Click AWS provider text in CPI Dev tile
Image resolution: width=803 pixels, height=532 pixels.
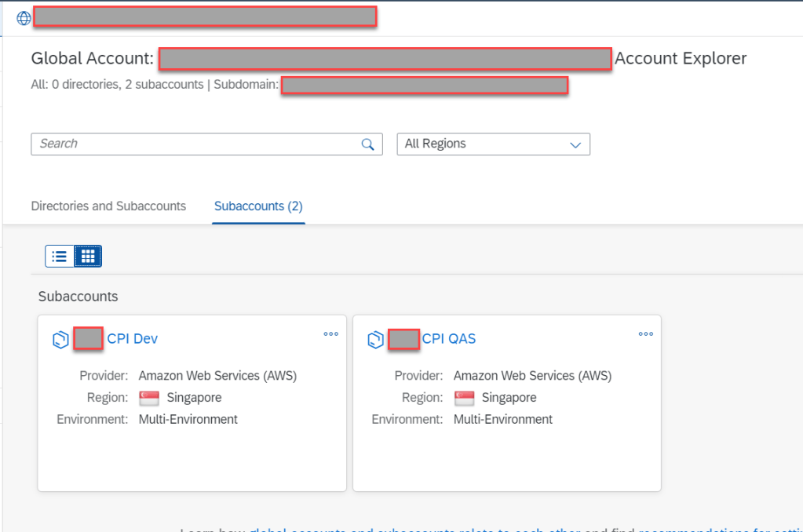tap(217, 376)
